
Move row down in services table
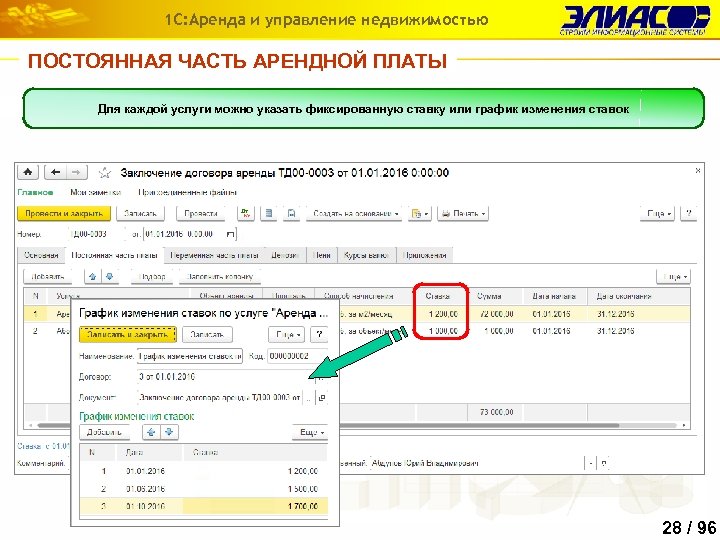pyautogui.click(x=110, y=276)
